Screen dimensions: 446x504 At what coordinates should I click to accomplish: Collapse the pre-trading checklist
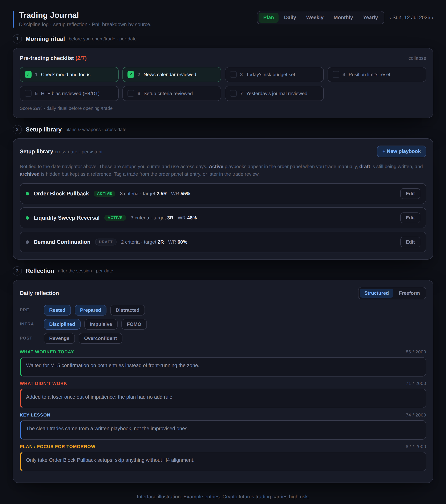417,58
